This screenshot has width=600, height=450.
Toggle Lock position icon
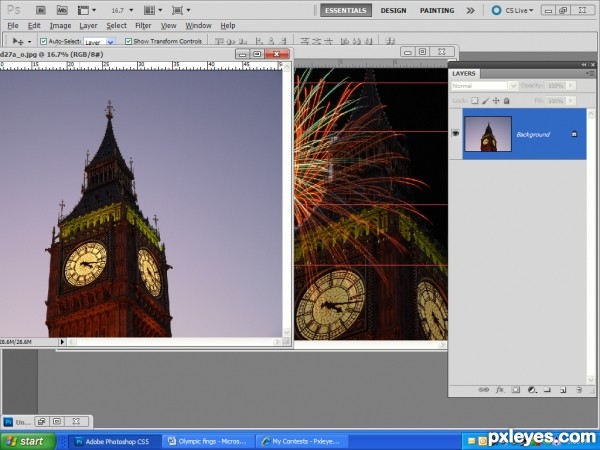coord(496,101)
